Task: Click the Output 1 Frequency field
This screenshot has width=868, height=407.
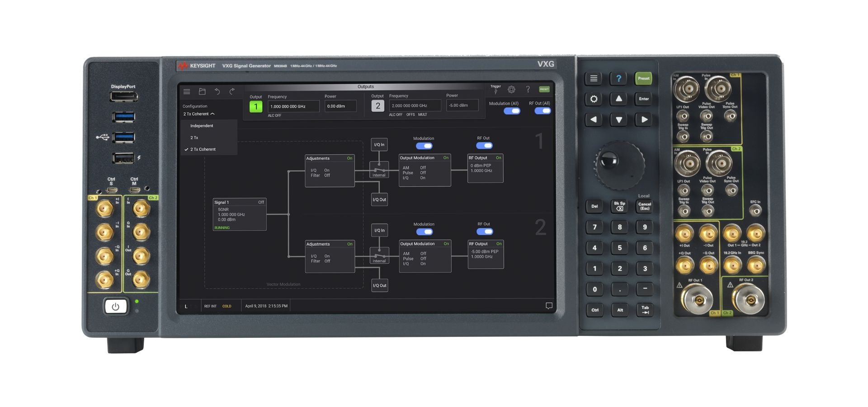Action: [293, 106]
